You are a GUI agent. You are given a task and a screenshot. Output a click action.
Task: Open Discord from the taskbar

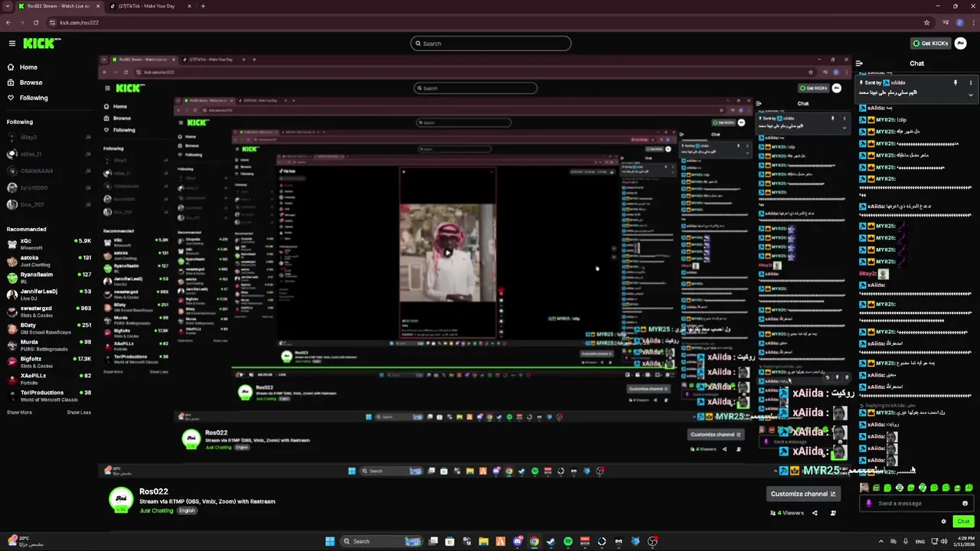coord(517,541)
